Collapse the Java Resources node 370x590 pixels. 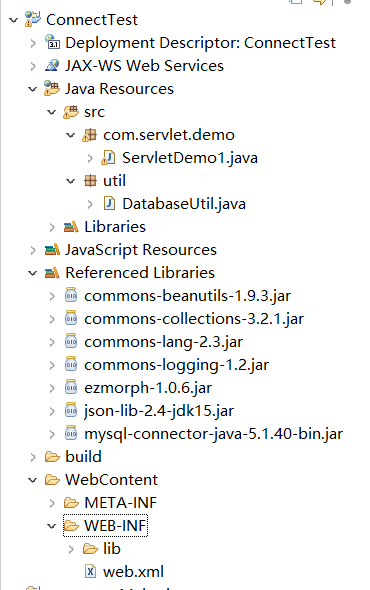pyautogui.click(x=33, y=89)
